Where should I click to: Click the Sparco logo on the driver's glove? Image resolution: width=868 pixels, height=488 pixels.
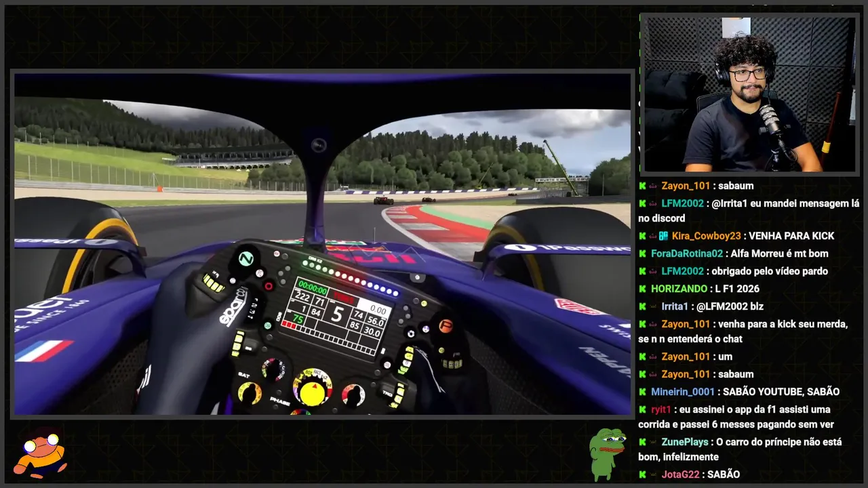[x=233, y=306]
